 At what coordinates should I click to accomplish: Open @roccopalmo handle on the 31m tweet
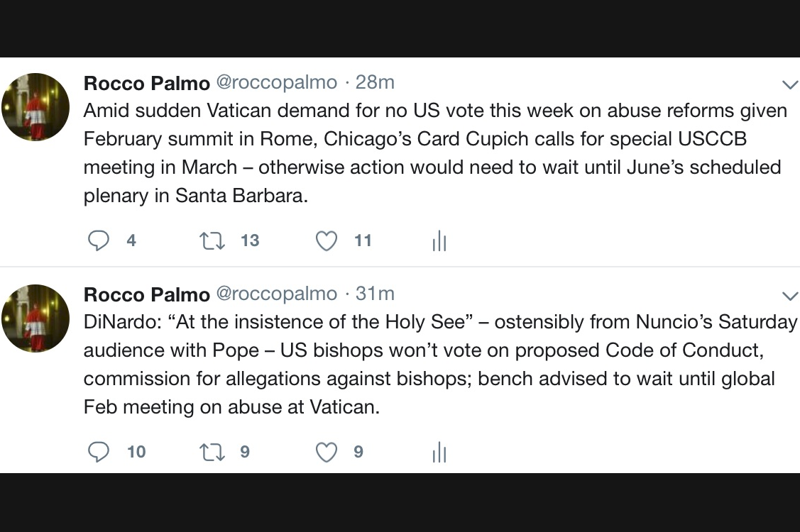[x=276, y=294]
